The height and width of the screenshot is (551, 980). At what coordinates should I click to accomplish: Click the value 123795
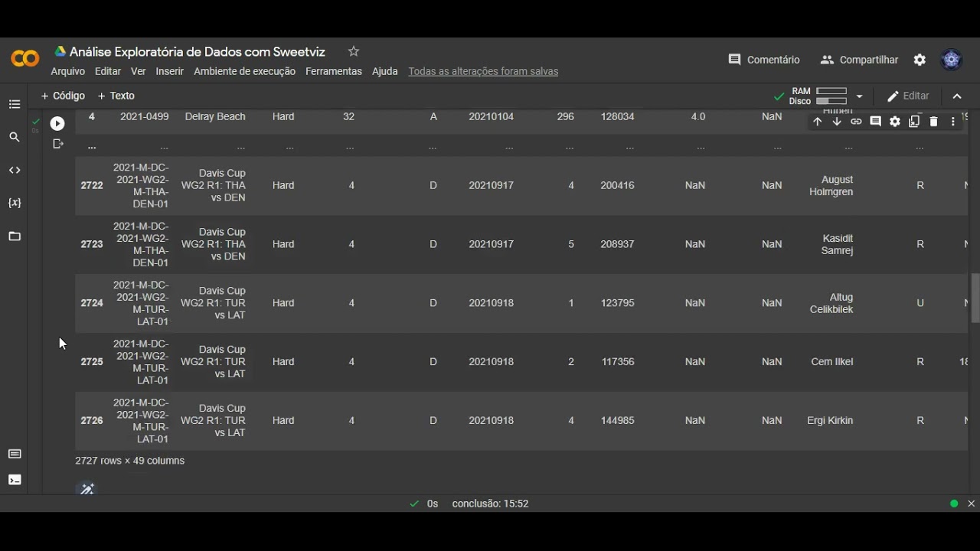click(618, 303)
